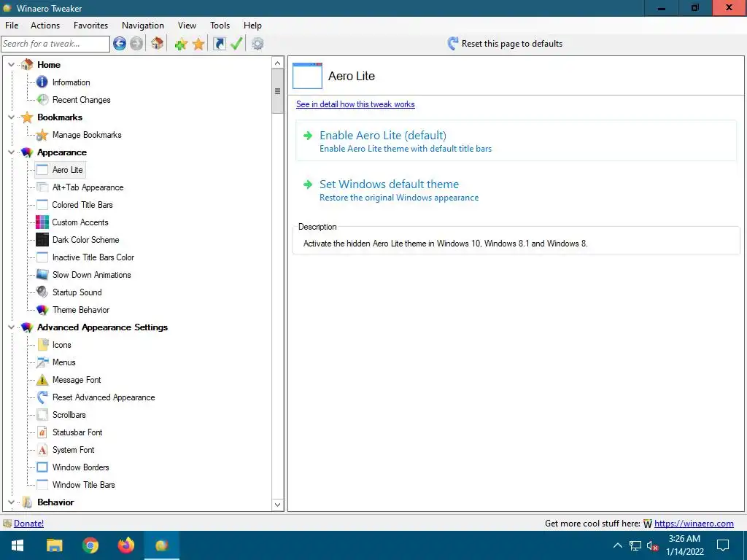Click the tree scrollbar up arrow
Viewport: 747px width, 560px height.
coord(278,63)
